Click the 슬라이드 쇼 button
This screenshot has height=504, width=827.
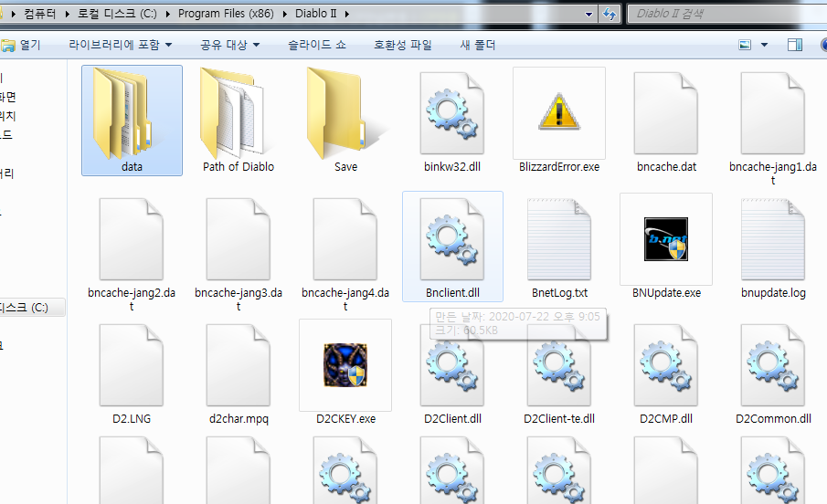[x=317, y=45]
